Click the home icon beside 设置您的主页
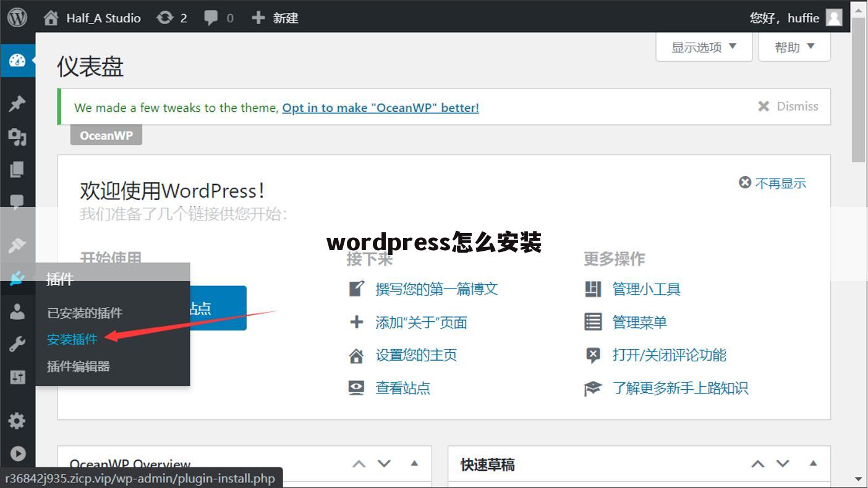The width and height of the screenshot is (868, 488). point(357,355)
